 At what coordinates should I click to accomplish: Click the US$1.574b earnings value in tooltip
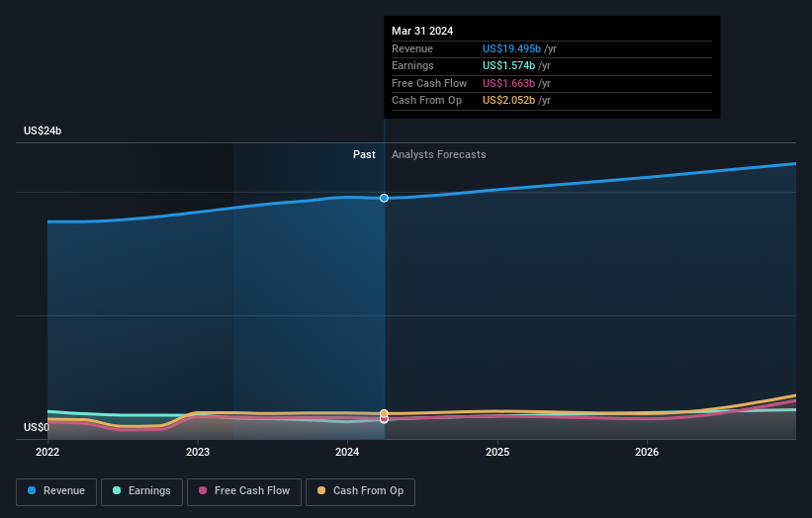tap(508, 65)
